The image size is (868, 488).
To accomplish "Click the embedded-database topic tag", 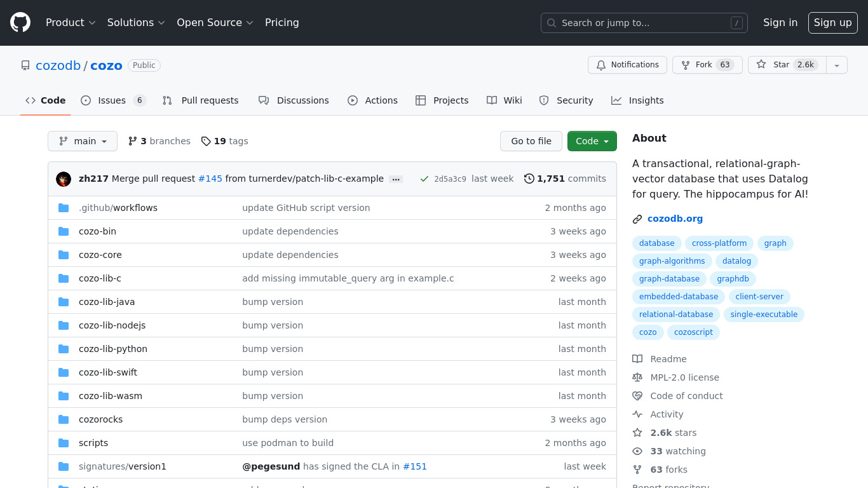I will [x=679, y=297].
